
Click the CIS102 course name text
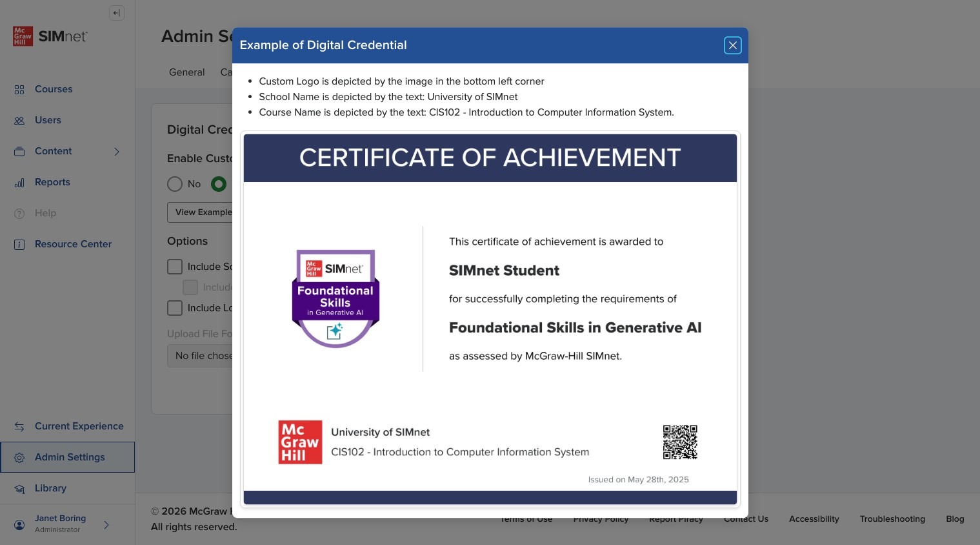pyautogui.click(x=460, y=452)
